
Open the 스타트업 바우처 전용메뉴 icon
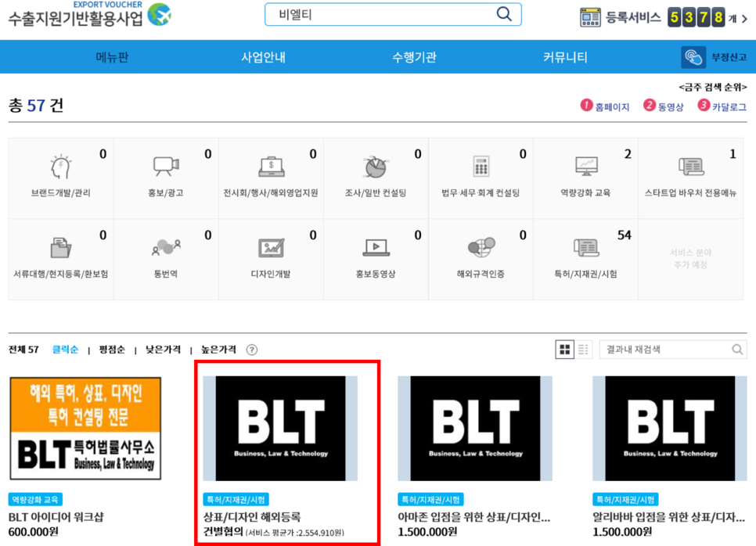691,167
